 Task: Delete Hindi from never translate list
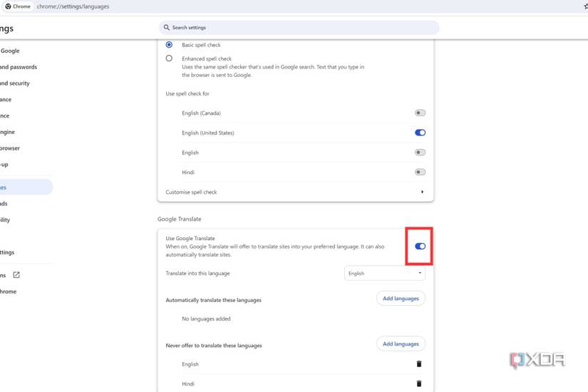pyautogui.click(x=419, y=383)
